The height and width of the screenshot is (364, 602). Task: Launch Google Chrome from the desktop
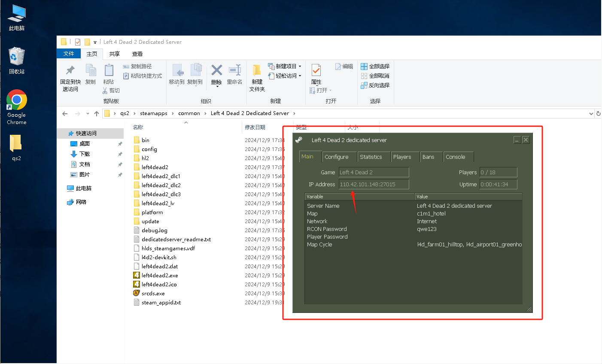tap(17, 107)
